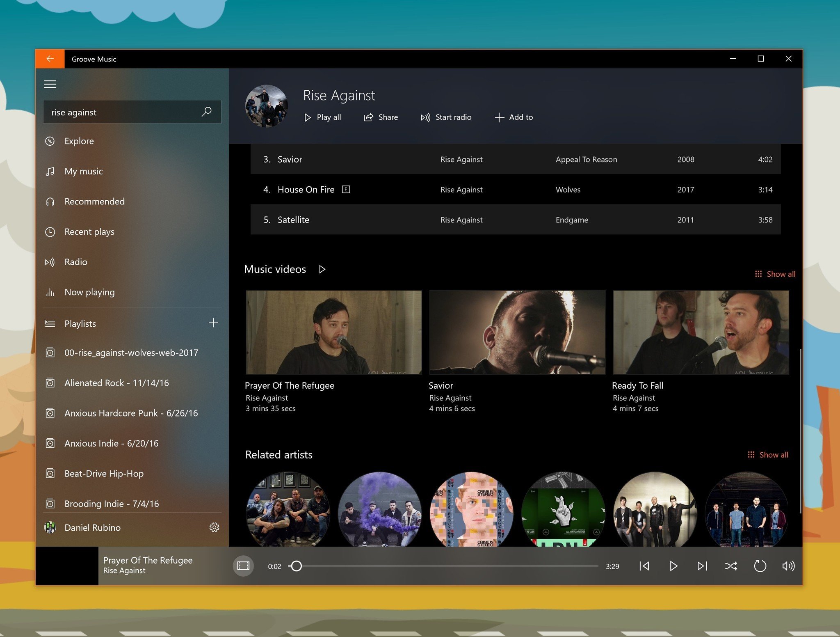Toggle repeat mode

pos(760,566)
